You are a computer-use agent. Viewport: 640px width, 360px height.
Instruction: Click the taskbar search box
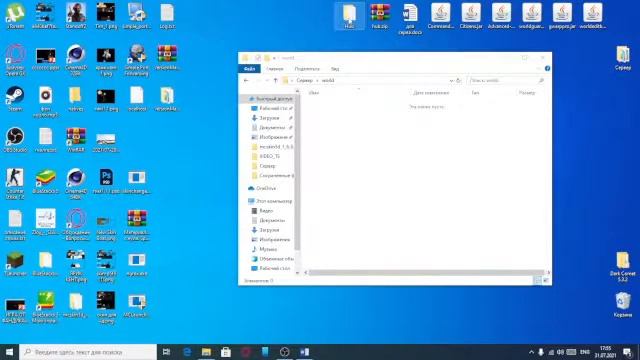click(88, 352)
